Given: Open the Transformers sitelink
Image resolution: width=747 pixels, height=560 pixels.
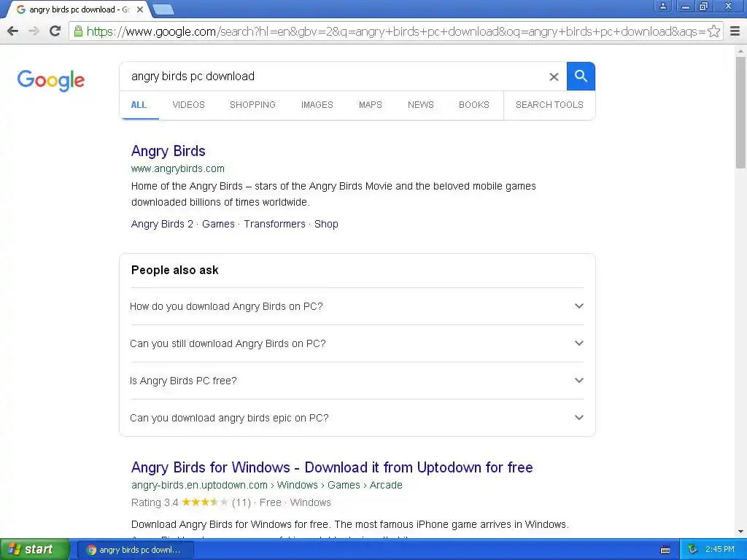Looking at the screenshot, I should coord(274,224).
